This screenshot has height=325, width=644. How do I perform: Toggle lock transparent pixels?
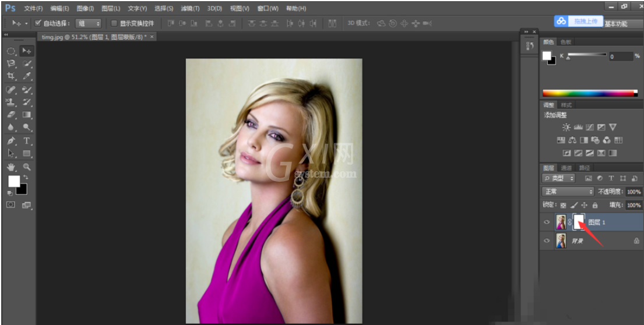564,205
